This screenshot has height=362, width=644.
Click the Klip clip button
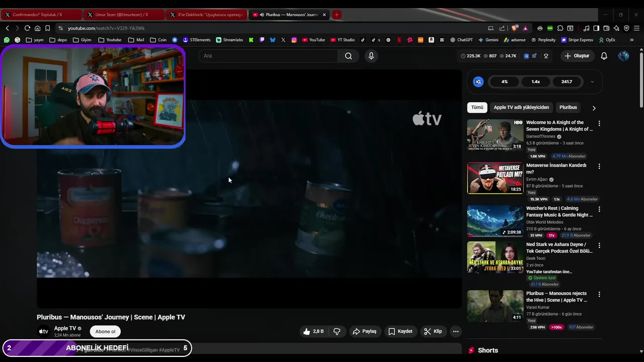click(433, 331)
